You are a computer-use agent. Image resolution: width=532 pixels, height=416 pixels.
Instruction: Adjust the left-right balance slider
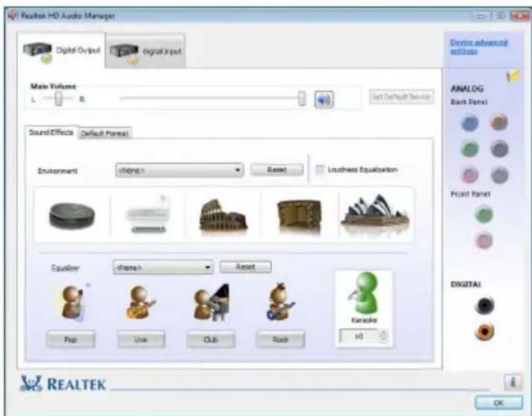tap(59, 99)
